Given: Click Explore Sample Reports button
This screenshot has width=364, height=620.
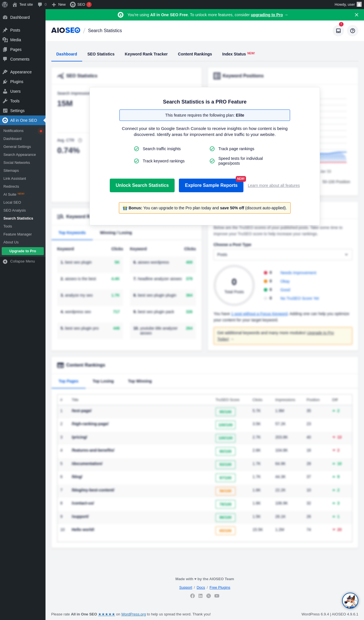Looking at the screenshot, I should pyautogui.click(x=211, y=185).
